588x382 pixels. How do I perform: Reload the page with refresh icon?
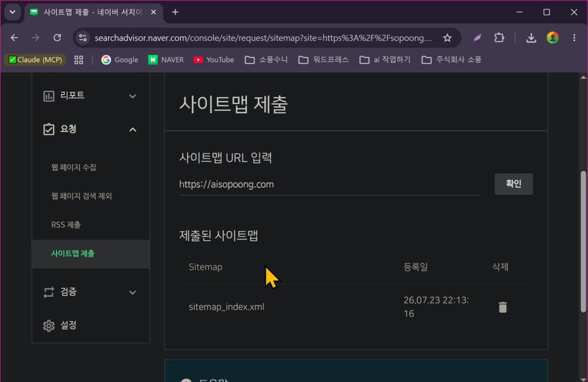(57, 37)
